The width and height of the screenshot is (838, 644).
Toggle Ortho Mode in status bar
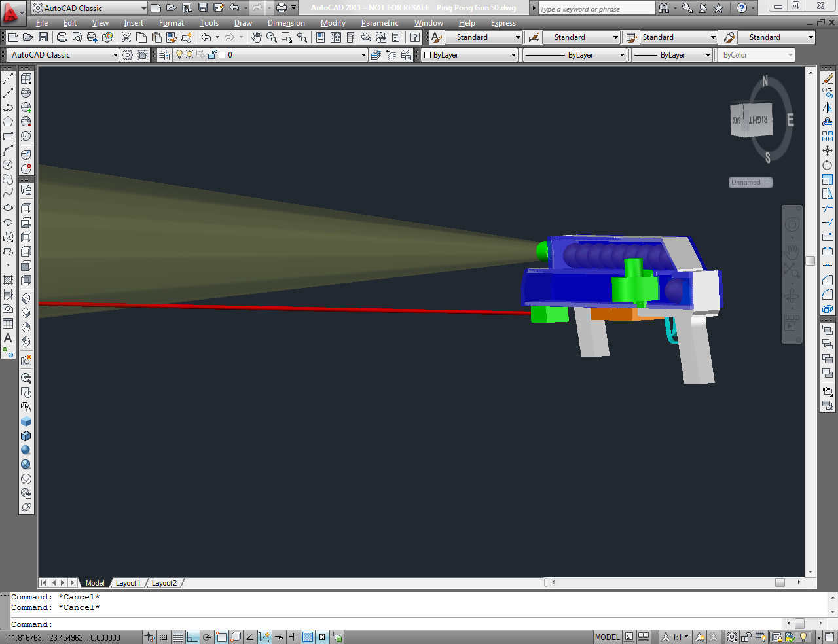pyautogui.click(x=192, y=637)
